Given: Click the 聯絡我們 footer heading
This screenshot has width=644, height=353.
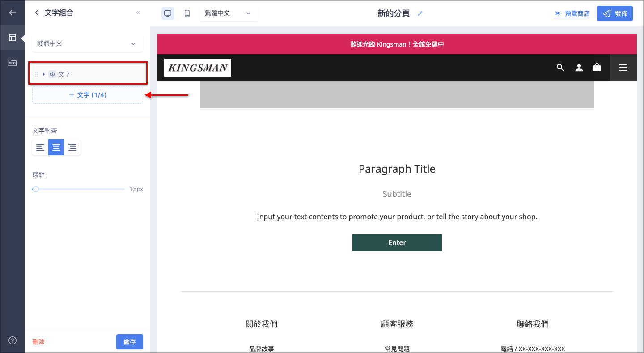Looking at the screenshot, I should 533,324.
